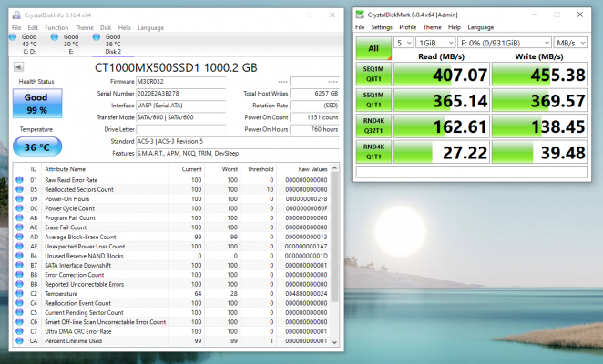Image resolution: width=603 pixels, height=364 pixels.
Task: Click status orb for Current Pending Sector Count
Action: 19,312
